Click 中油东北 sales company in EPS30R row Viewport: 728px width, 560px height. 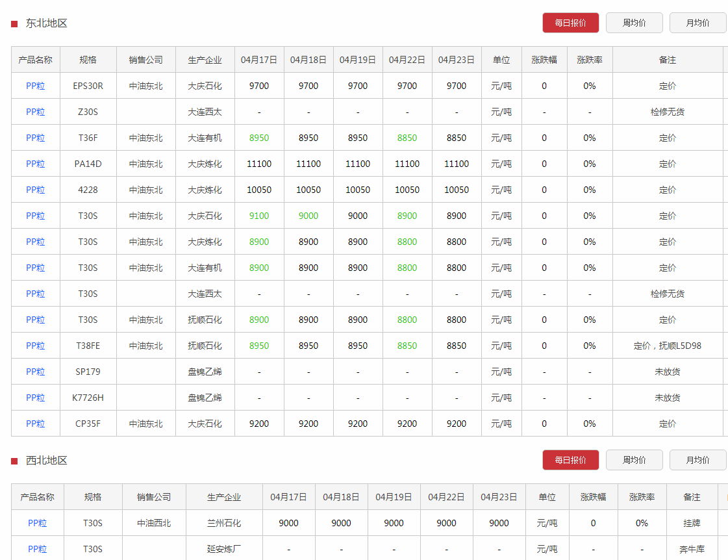(x=145, y=86)
